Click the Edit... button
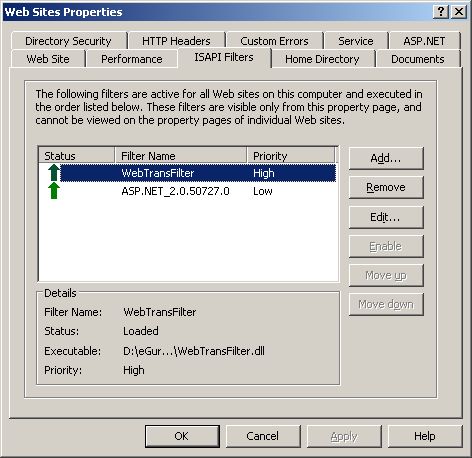Viewport: 472px width, 458px height. (386, 217)
